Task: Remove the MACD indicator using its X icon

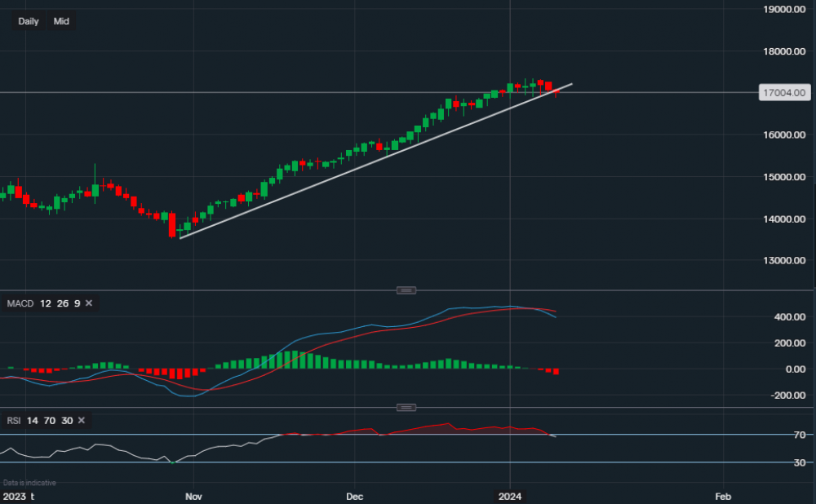Action: [x=88, y=303]
